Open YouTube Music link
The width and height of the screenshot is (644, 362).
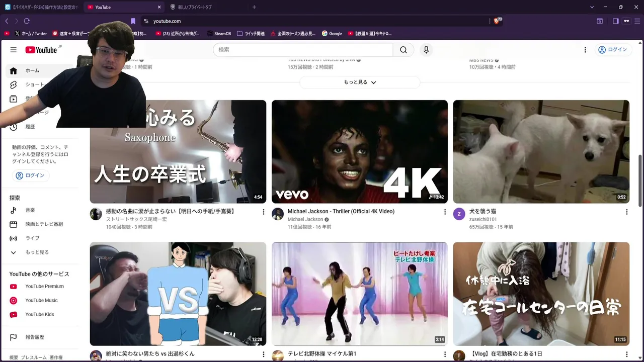(x=40, y=301)
